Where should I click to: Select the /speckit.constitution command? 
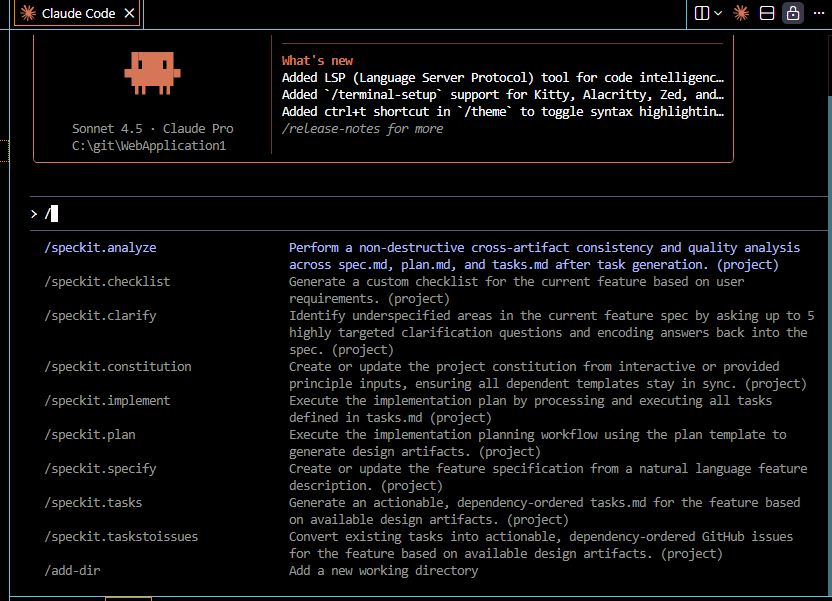click(118, 367)
